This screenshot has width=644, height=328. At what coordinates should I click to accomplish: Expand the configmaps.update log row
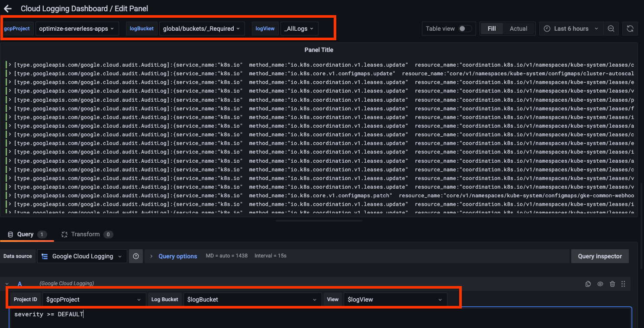pyautogui.click(x=10, y=74)
